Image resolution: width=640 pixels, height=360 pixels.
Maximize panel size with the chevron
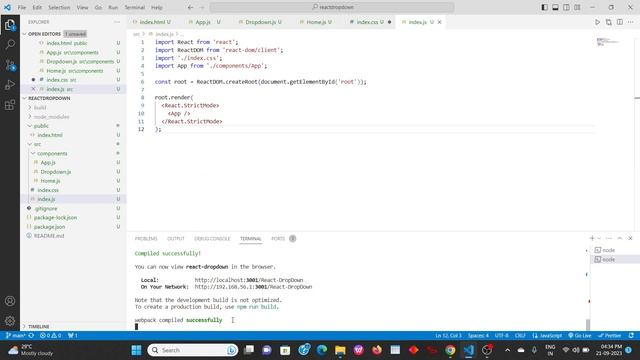pyautogui.click(x=620, y=238)
